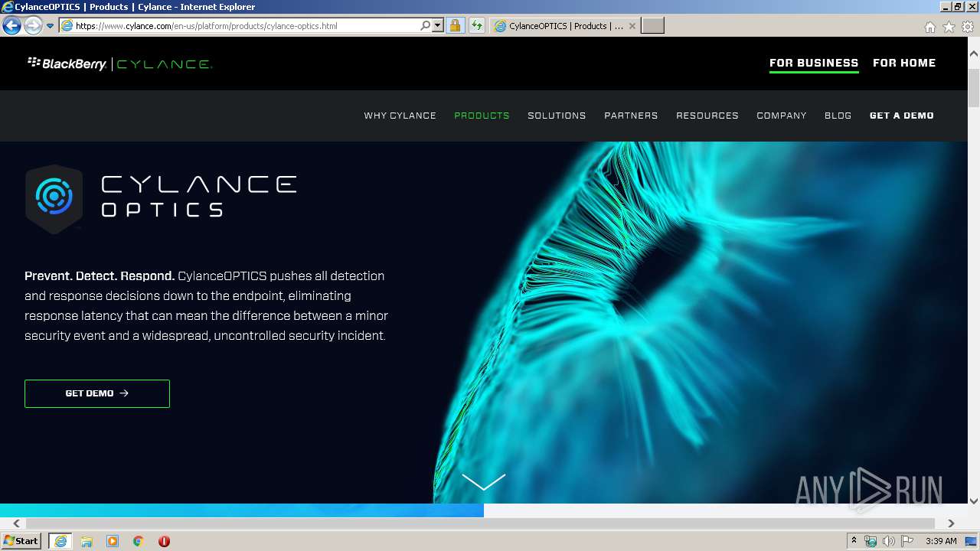
Task: Click the horizontal scrollbar left arrow
Action: pos(17,523)
